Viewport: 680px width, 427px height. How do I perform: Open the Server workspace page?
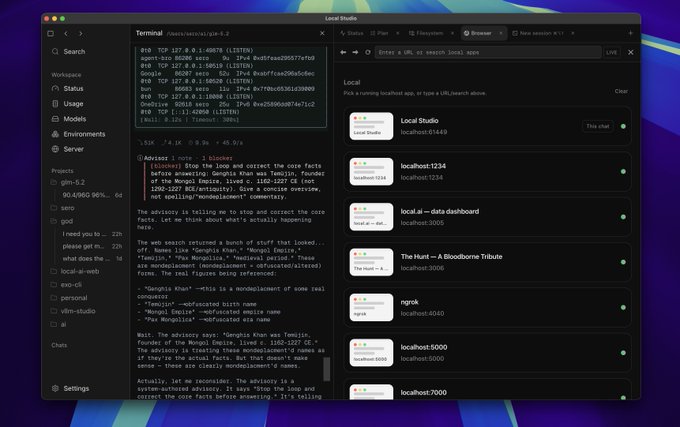coord(68,149)
